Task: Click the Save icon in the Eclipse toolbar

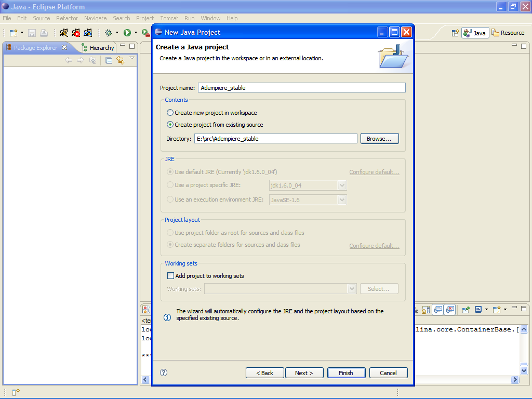Action: pos(32,33)
